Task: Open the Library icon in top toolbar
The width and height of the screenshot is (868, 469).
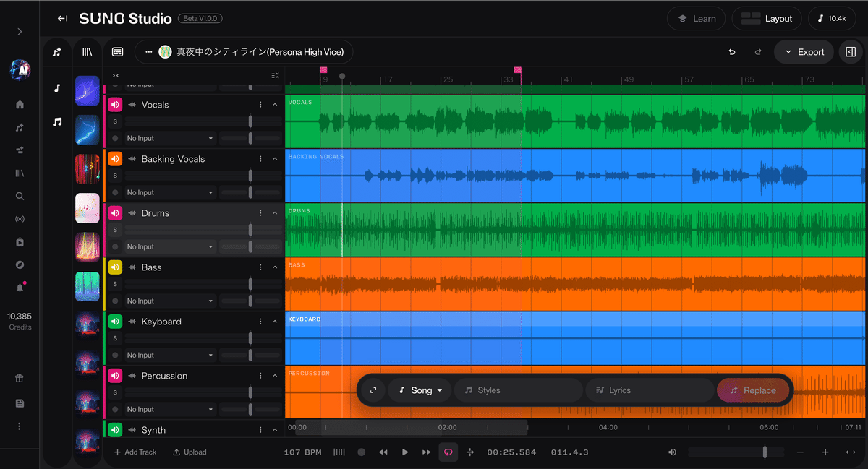Action: 88,51
